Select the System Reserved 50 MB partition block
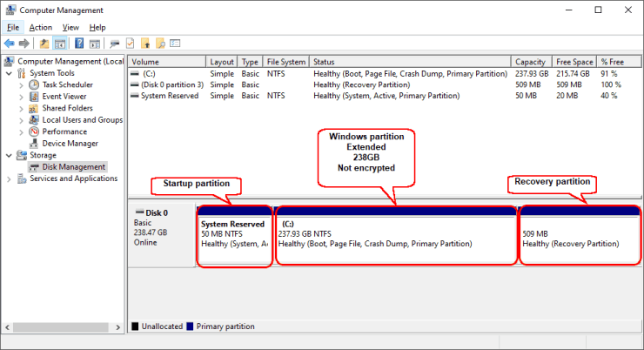644x350 pixels. pos(234,236)
